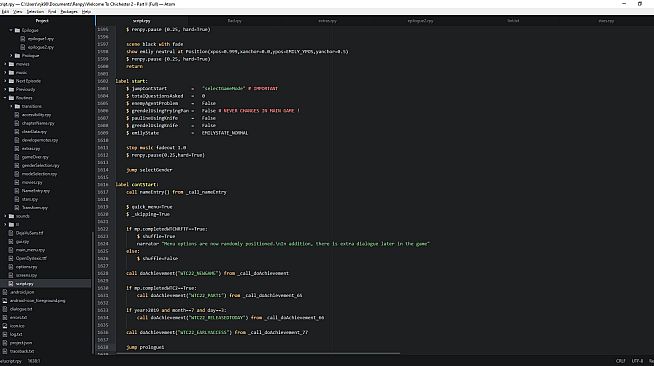The image size is (654, 366).
Task: Click the 'label contStart:' code line
Action: (137, 185)
